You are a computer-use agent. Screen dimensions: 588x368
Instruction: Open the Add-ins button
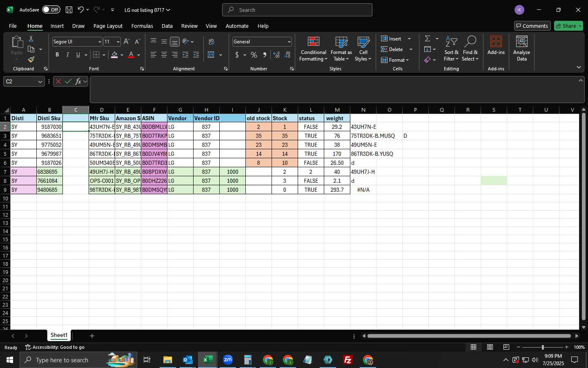(x=496, y=46)
